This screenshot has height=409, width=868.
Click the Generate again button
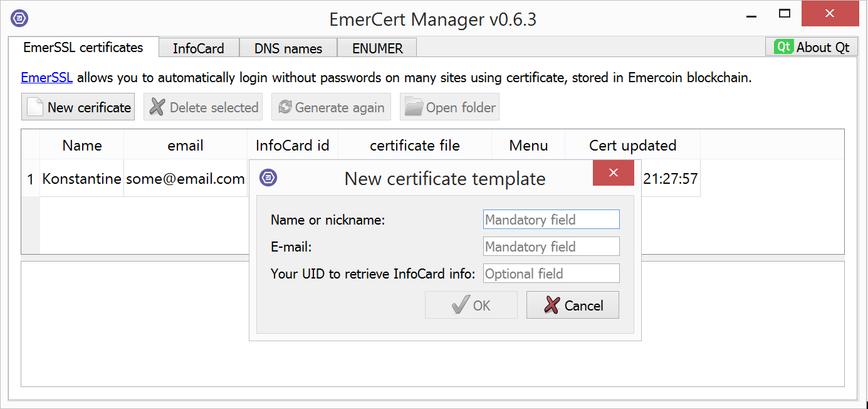click(x=332, y=107)
